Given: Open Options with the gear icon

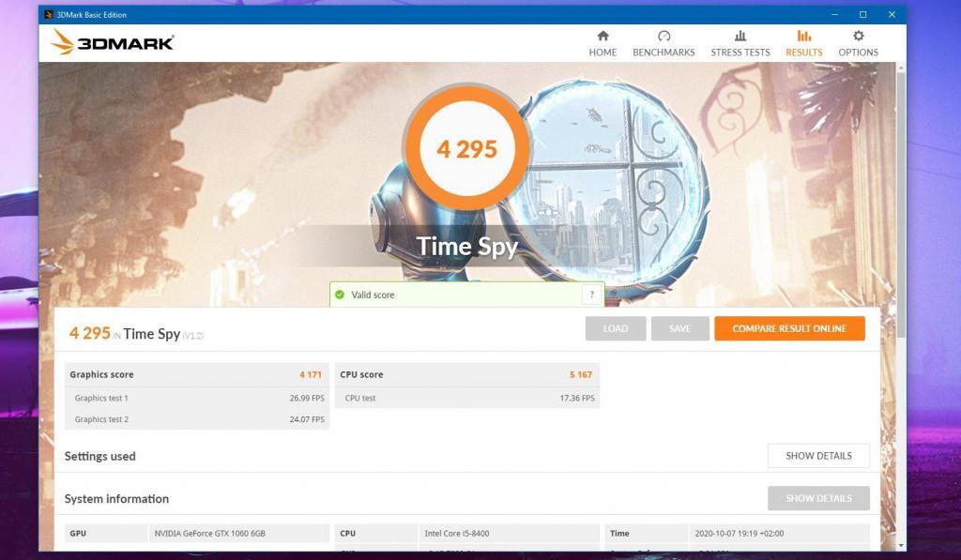Looking at the screenshot, I should click(x=858, y=37).
